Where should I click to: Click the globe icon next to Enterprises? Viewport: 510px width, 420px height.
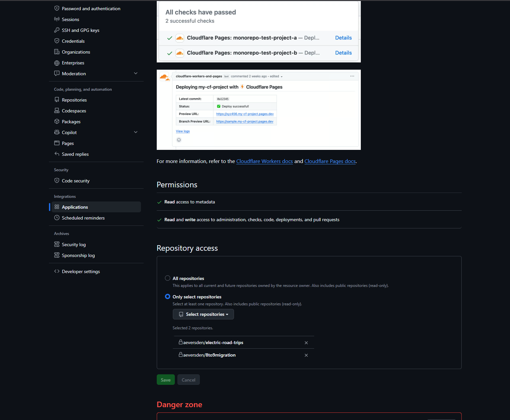(x=57, y=63)
